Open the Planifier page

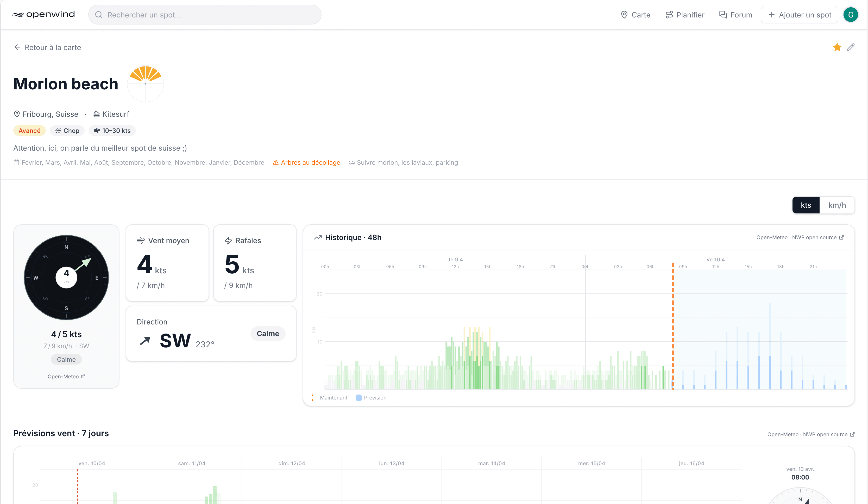685,15
